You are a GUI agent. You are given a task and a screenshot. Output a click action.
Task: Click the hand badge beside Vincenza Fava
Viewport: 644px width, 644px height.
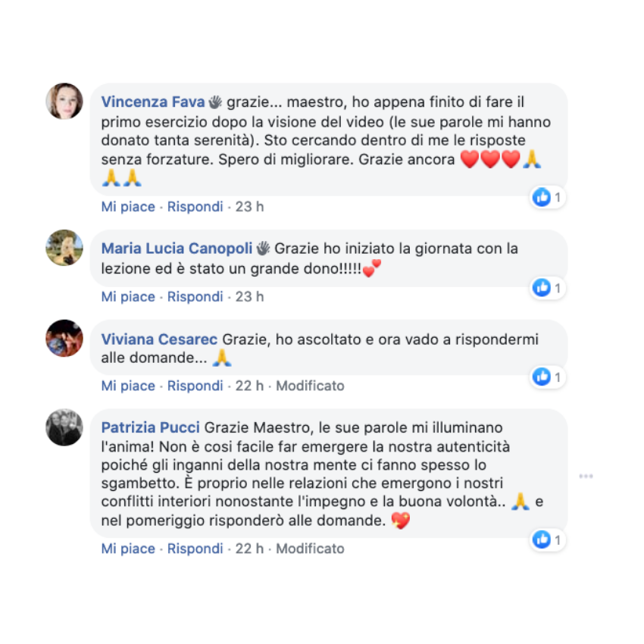pos(215,102)
